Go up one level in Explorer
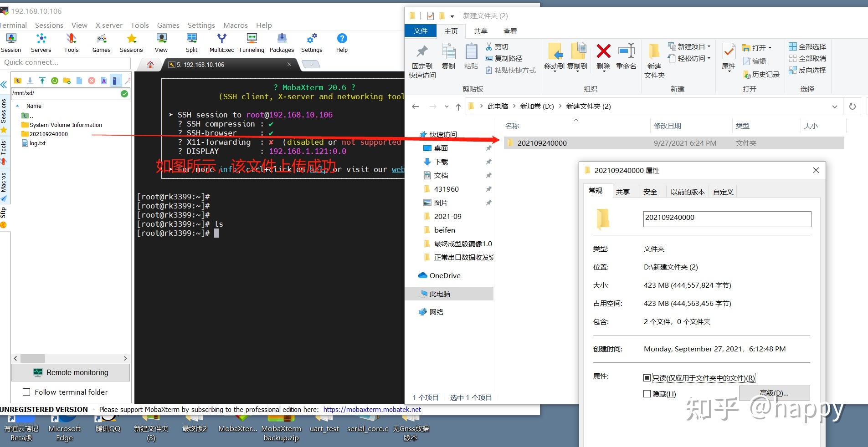Viewport: 868px width, 447px height. [x=458, y=107]
